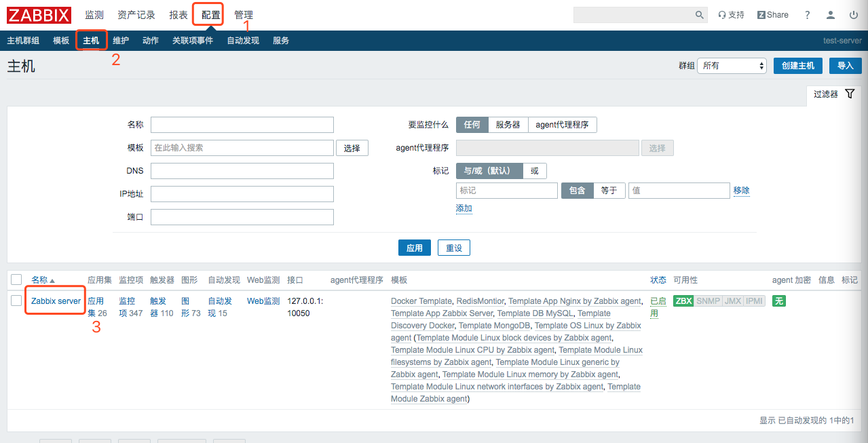Open the 支持 support link

(x=731, y=15)
